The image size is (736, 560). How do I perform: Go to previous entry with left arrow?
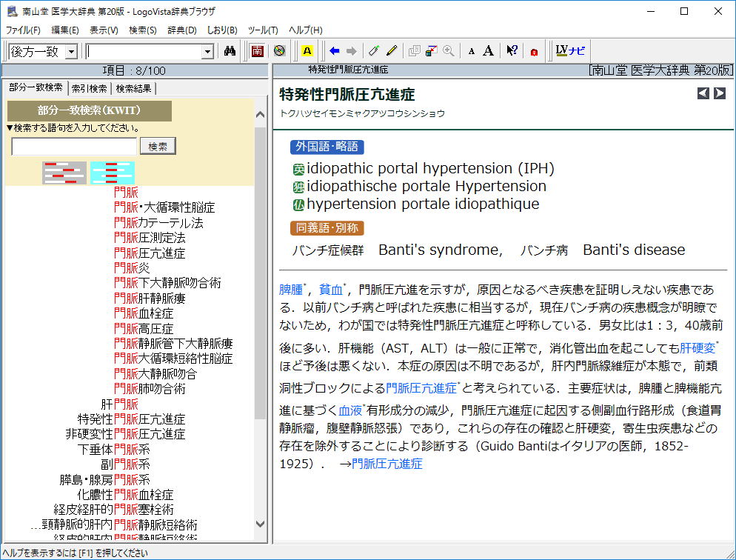tap(703, 93)
